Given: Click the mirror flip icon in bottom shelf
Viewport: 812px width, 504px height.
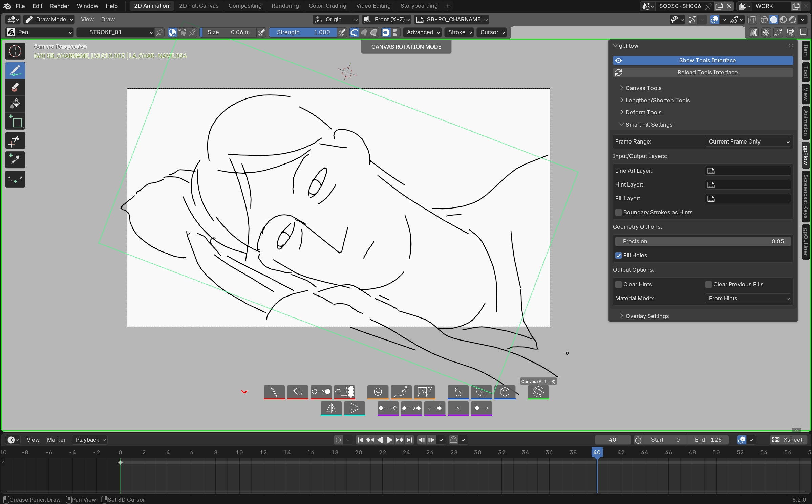Looking at the screenshot, I should coord(331,408).
